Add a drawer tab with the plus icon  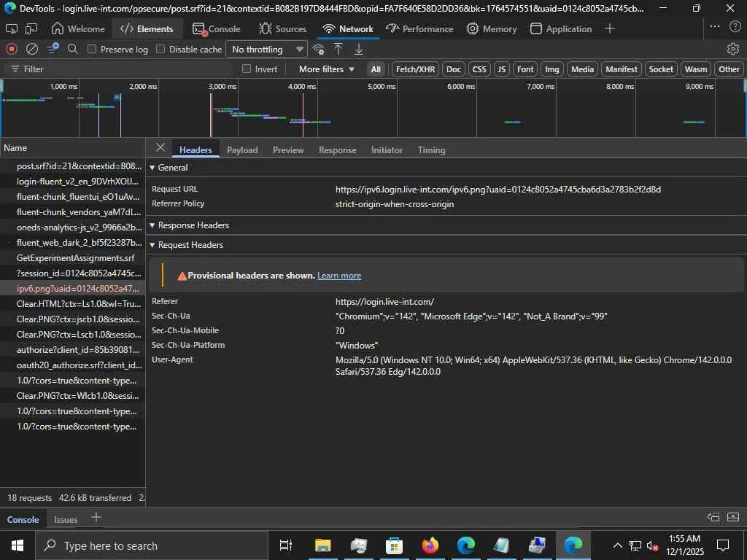96,517
